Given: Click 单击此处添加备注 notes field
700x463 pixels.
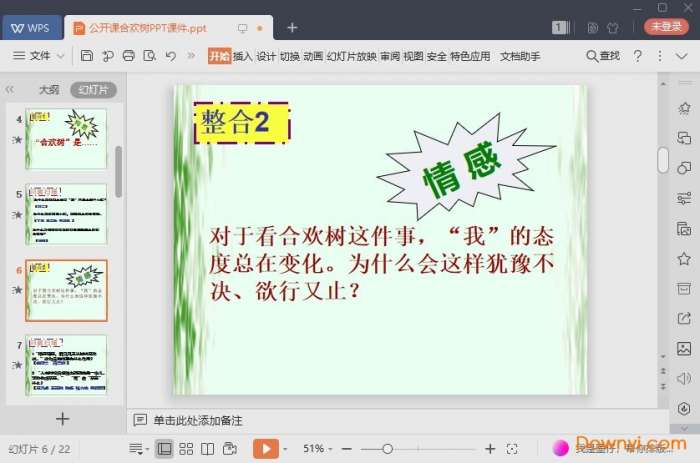Looking at the screenshot, I should click(x=198, y=420).
